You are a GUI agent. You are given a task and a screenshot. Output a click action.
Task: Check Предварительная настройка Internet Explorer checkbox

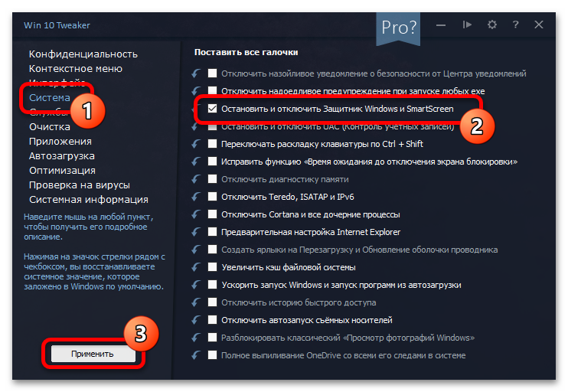click(212, 231)
